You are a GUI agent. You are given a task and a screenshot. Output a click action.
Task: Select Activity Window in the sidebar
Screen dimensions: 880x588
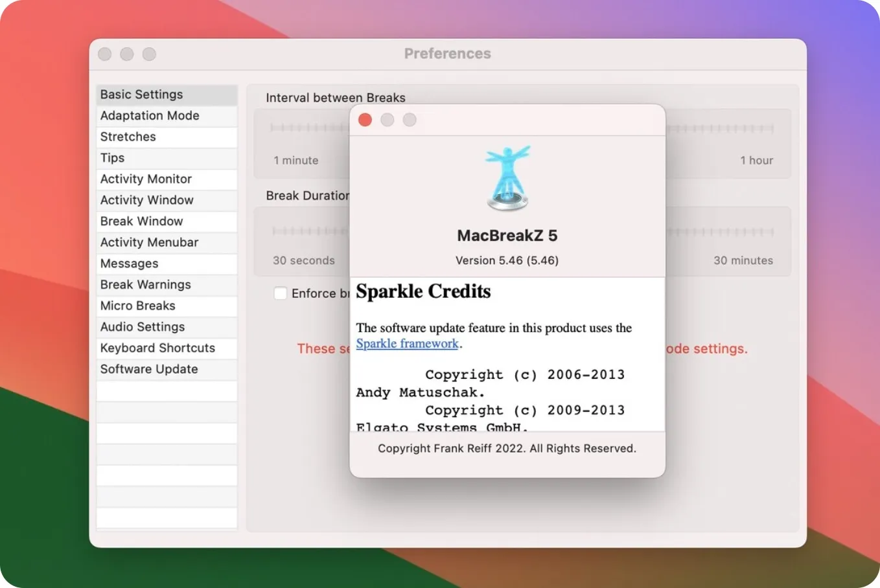coord(167,200)
